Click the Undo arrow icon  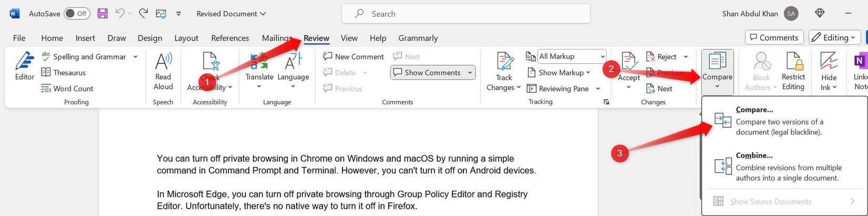click(120, 14)
